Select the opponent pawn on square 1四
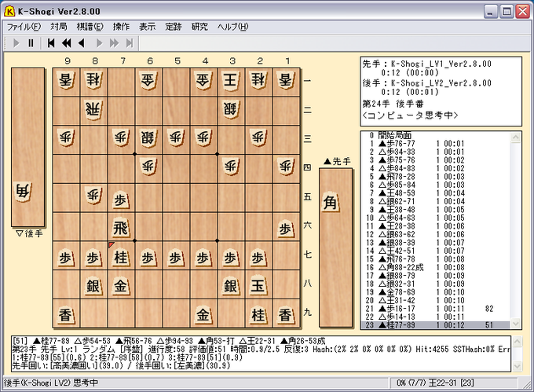 (285, 167)
